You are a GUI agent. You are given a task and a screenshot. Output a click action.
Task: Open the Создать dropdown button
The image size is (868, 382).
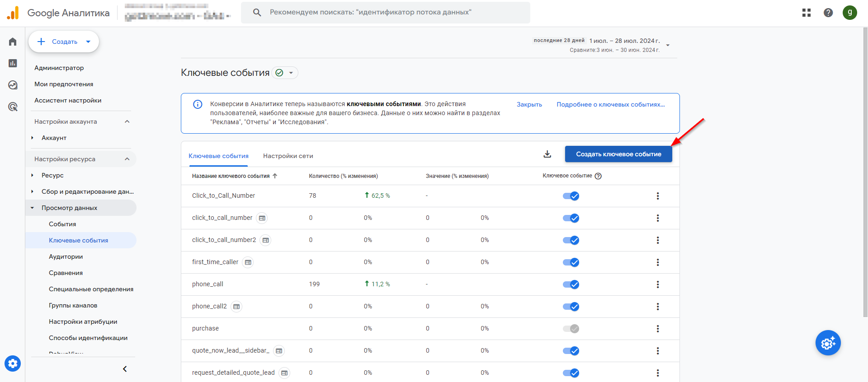(x=64, y=42)
